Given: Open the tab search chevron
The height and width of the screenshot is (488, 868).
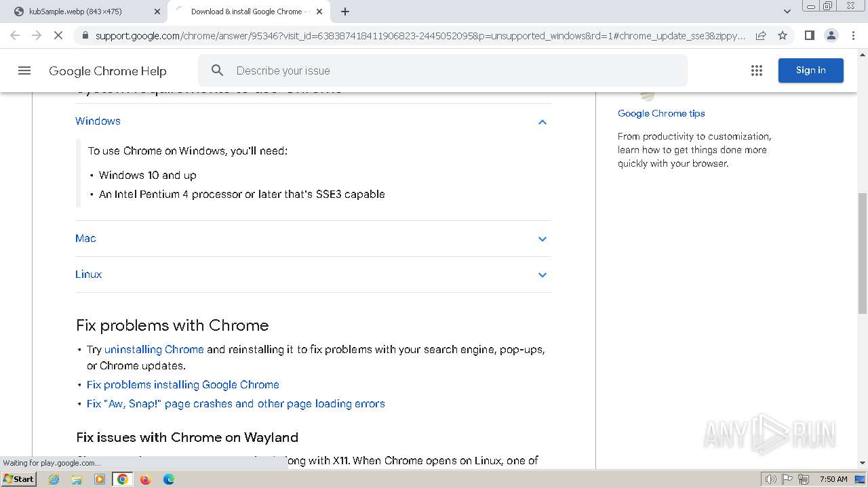Looking at the screenshot, I should tap(787, 12).
